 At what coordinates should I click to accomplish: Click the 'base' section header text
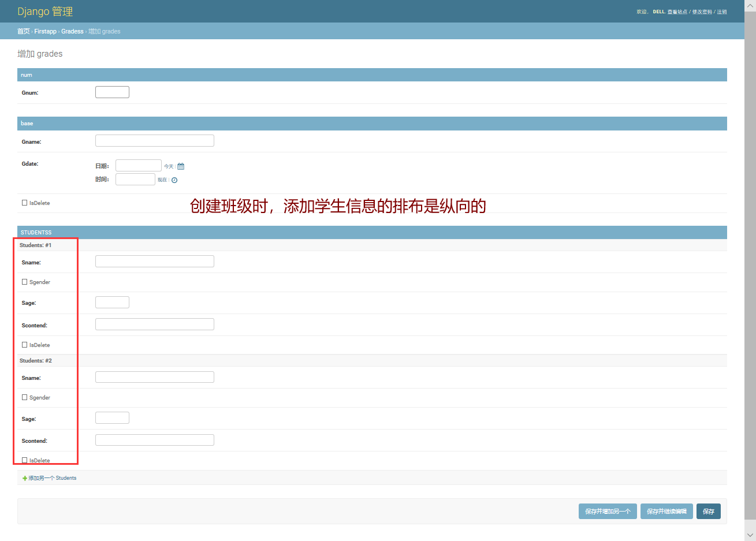27,124
